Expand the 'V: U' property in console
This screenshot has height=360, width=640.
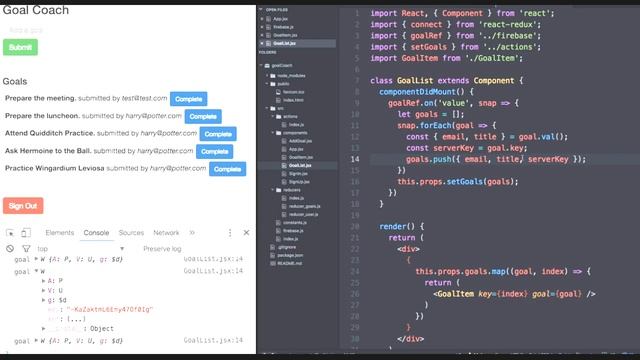tap(43, 290)
